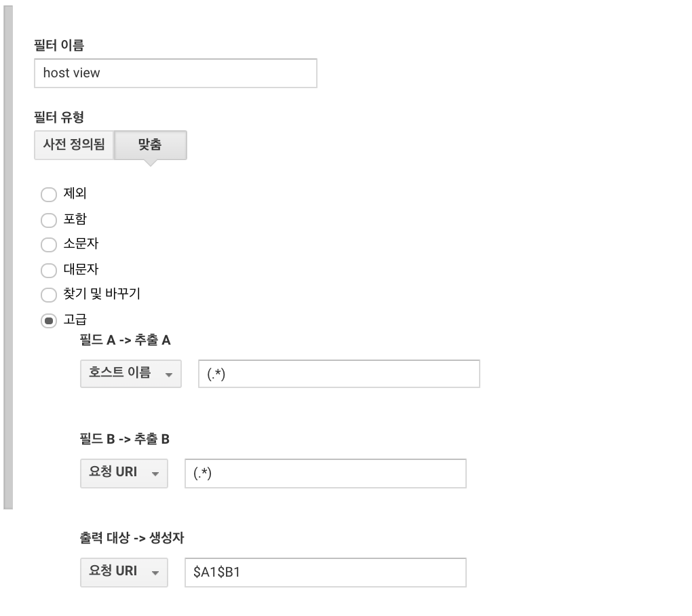Select the 맞춤 filter type tab
The height and width of the screenshot is (616, 692).
click(x=150, y=145)
